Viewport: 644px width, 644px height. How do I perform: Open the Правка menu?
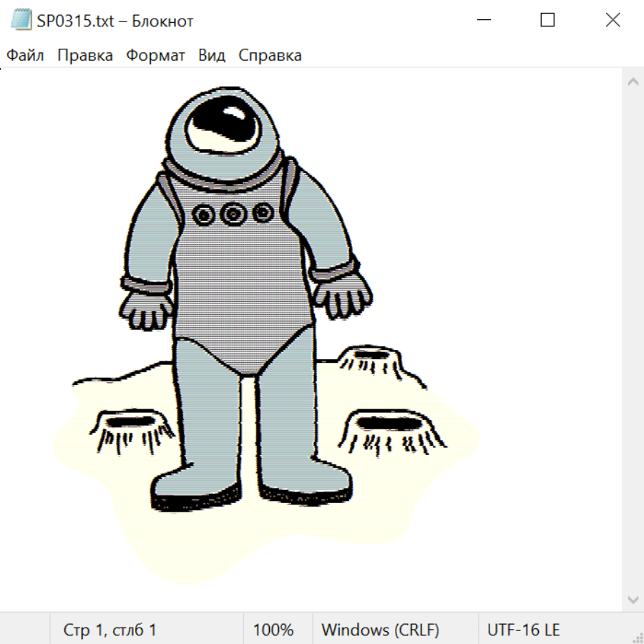tap(85, 56)
